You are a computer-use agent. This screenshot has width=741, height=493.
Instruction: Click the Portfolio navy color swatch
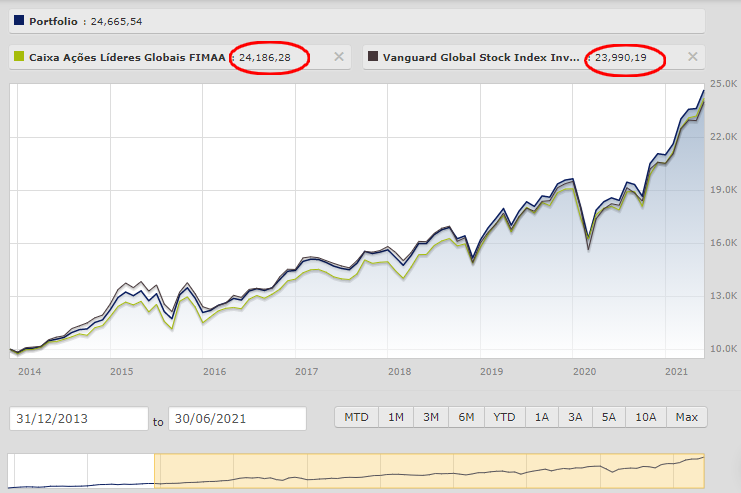pos(18,20)
